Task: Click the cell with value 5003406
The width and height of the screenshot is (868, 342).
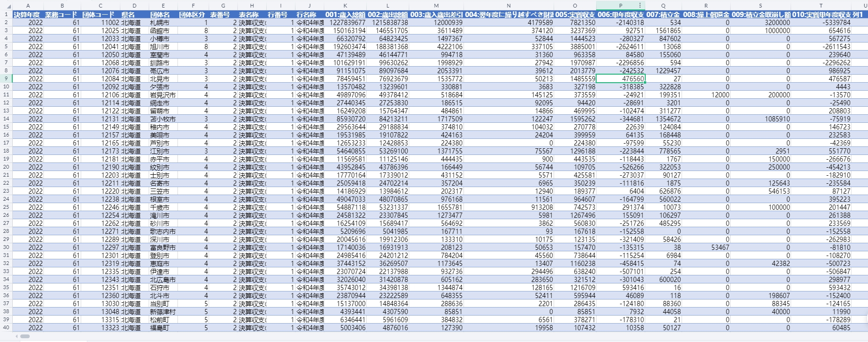Action: click(x=346, y=328)
